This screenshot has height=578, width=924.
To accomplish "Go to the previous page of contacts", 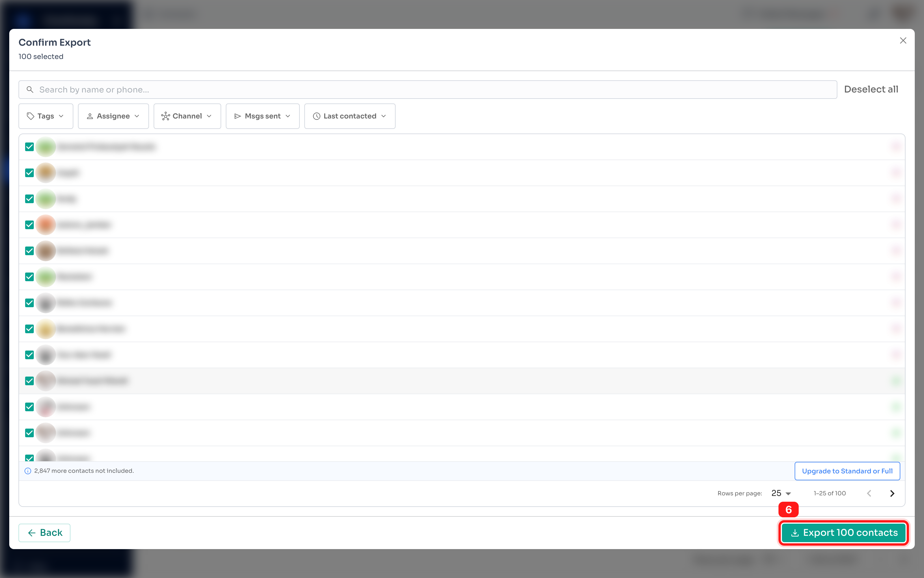I will click(x=869, y=493).
